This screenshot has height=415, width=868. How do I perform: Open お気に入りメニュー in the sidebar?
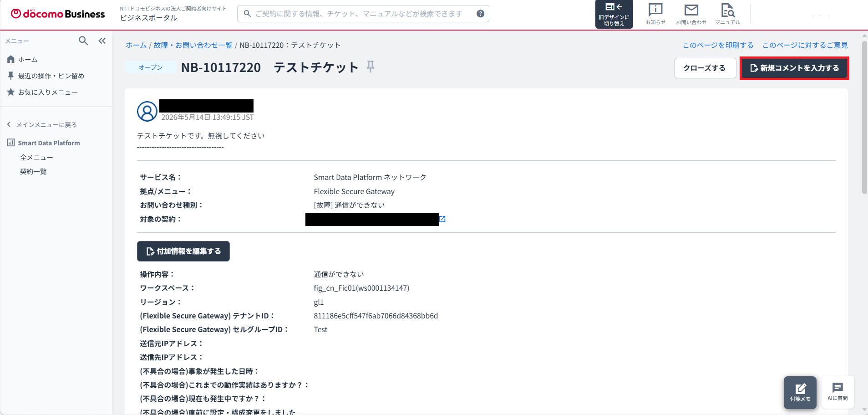click(48, 92)
